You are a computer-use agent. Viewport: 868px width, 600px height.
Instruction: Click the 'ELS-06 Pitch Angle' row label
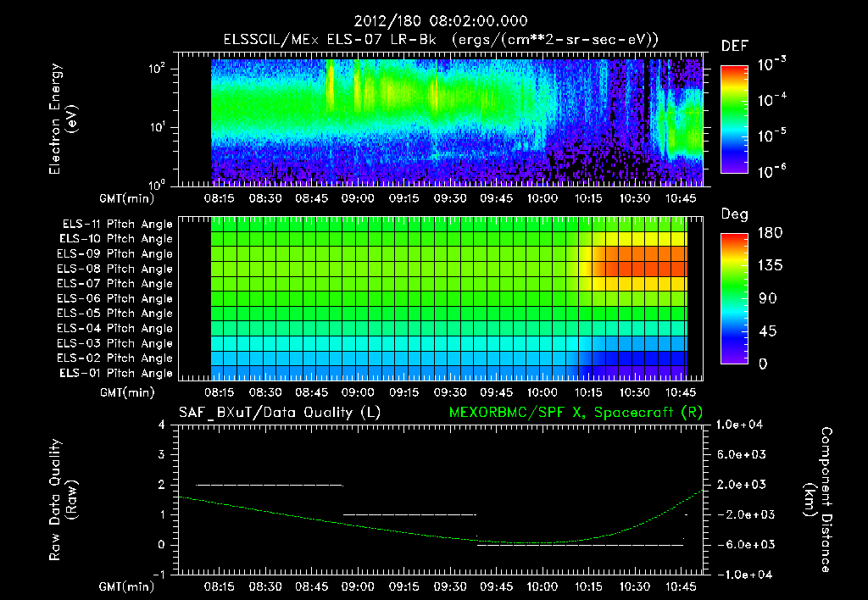(x=114, y=299)
